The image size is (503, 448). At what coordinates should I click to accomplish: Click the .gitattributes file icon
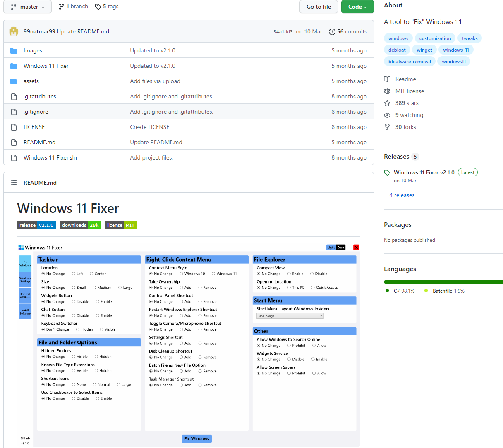point(14,97)
